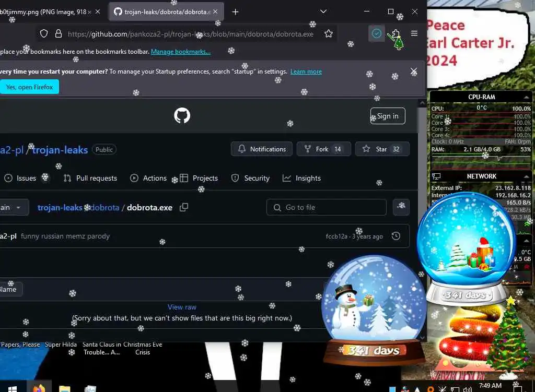Viewport: 535px width, 392px height.
Task: Dismiss the startup notification bar
Action: coord(414,72)
